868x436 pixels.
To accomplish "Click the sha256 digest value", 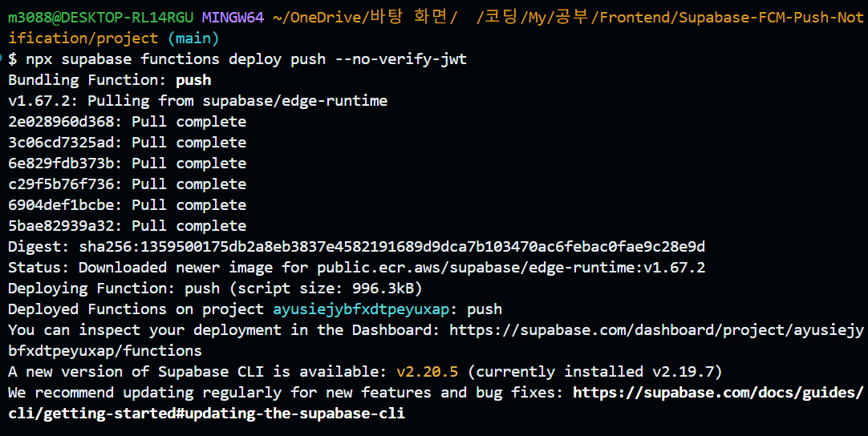I will [392, 246].
